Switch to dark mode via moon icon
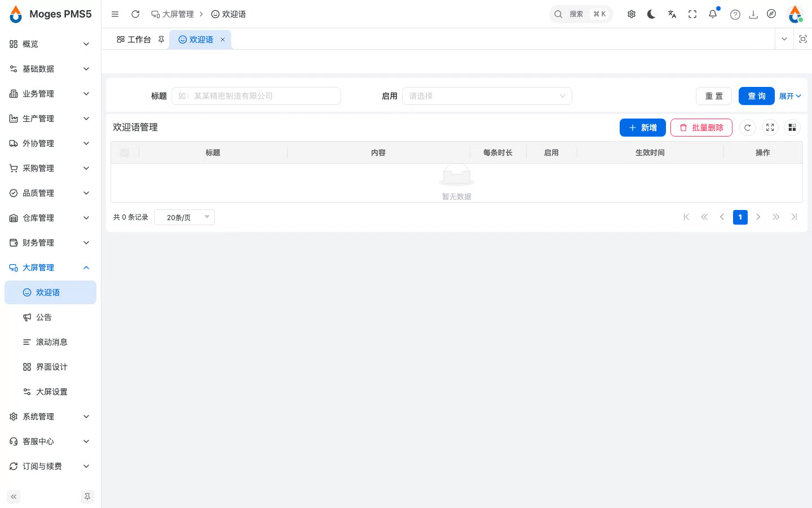 tap(652, 14)
